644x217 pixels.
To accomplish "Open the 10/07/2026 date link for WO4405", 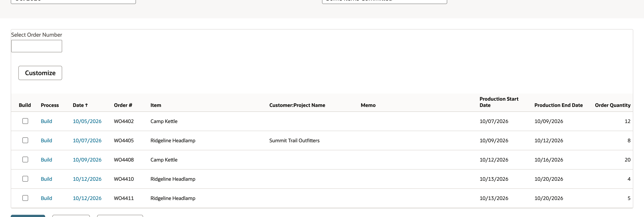I will point(87,140).
